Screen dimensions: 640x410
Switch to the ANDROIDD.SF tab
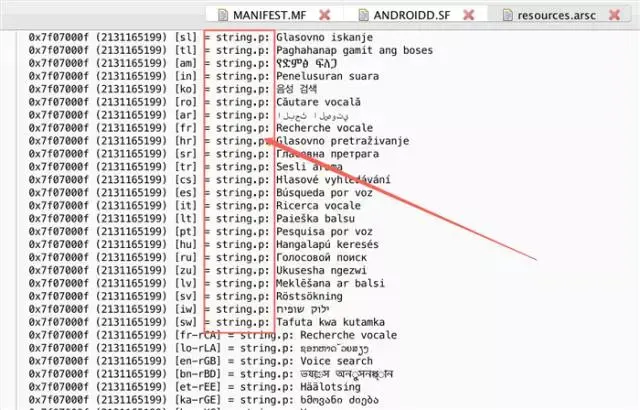(412, 16)
